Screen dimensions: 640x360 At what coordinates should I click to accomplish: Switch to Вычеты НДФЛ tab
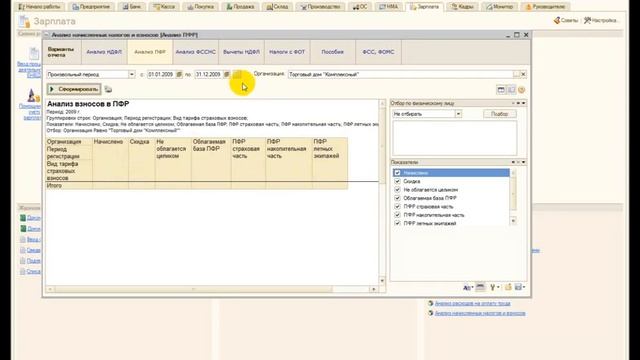point(241,52)
